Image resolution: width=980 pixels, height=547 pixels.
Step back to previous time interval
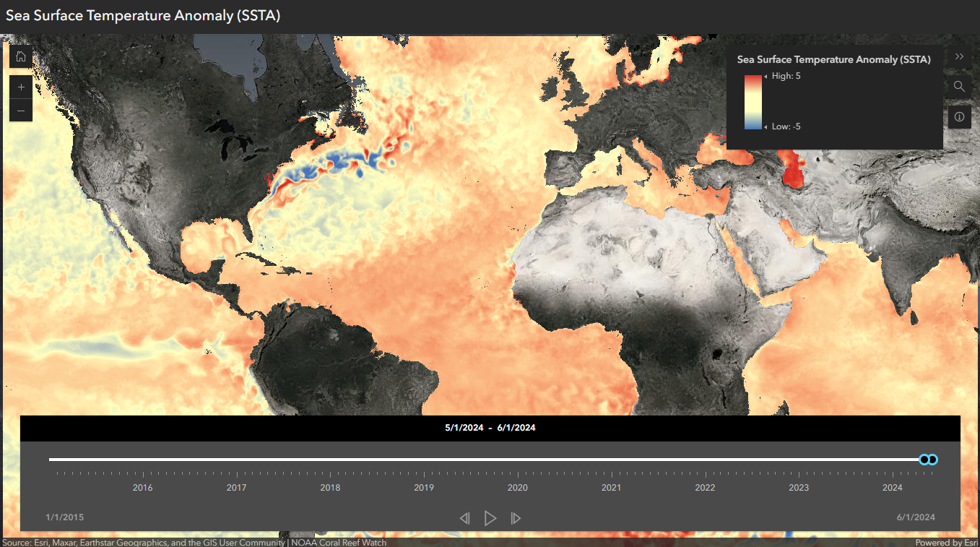point(464,518)
